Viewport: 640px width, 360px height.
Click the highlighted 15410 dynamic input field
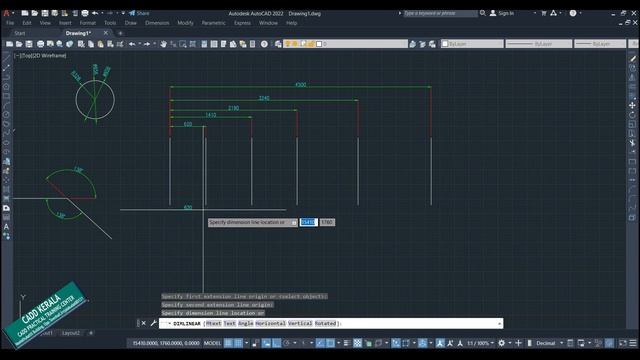(x=309, y=222)
